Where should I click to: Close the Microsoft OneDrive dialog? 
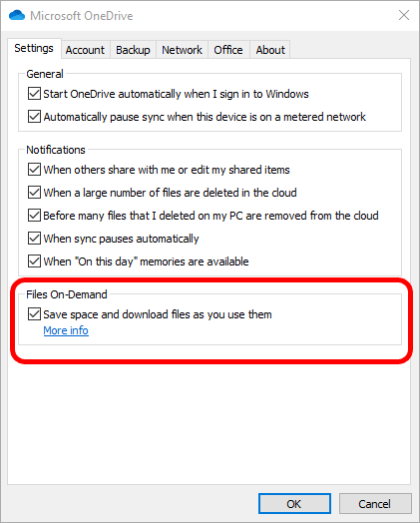(404, 15)
